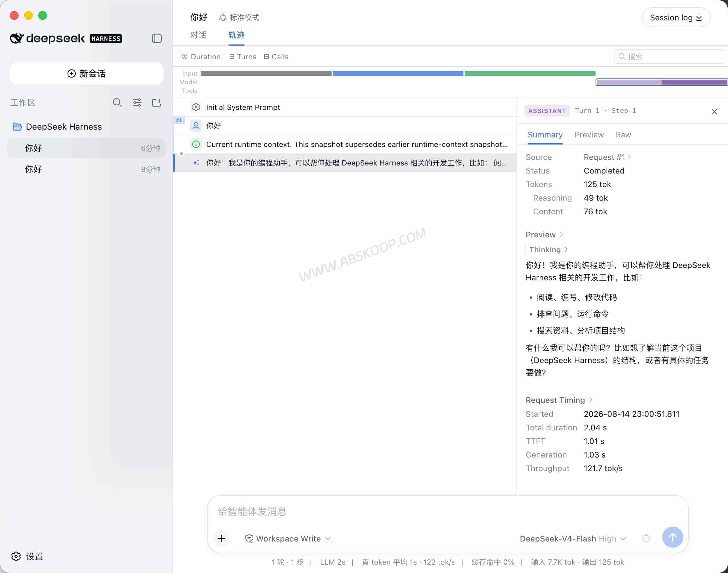Click the user avatar icon
Screen dimensions: 728x573
click(196, 126)
